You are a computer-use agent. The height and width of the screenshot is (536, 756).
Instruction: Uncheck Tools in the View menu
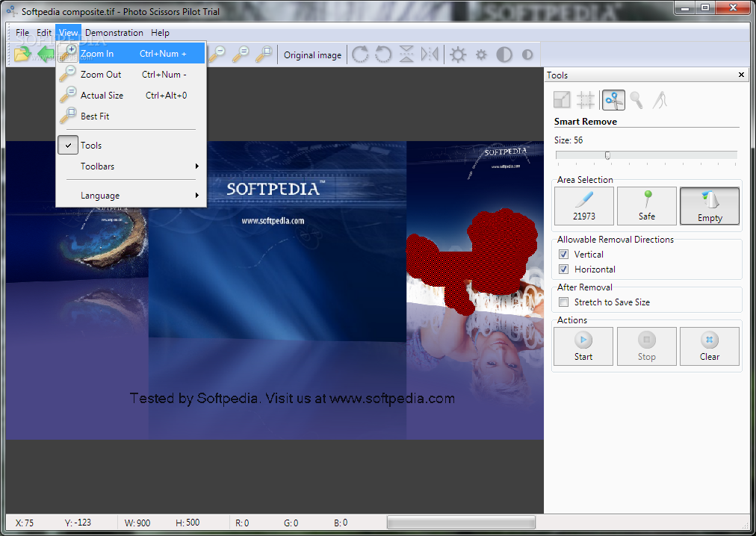pyautogui.click(x=131, y=145)
